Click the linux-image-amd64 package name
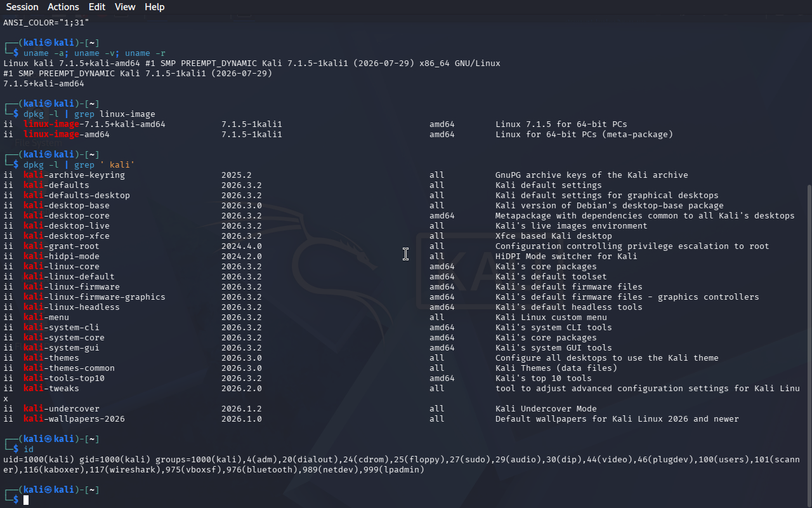Viewport: 812px width, 508px height. tap(67, 135)
